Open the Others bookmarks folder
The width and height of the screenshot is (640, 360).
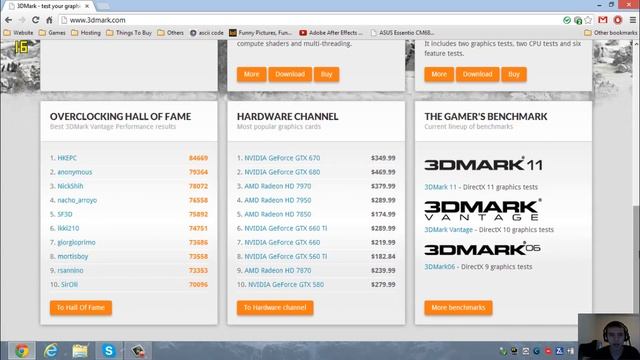point(171,33)
